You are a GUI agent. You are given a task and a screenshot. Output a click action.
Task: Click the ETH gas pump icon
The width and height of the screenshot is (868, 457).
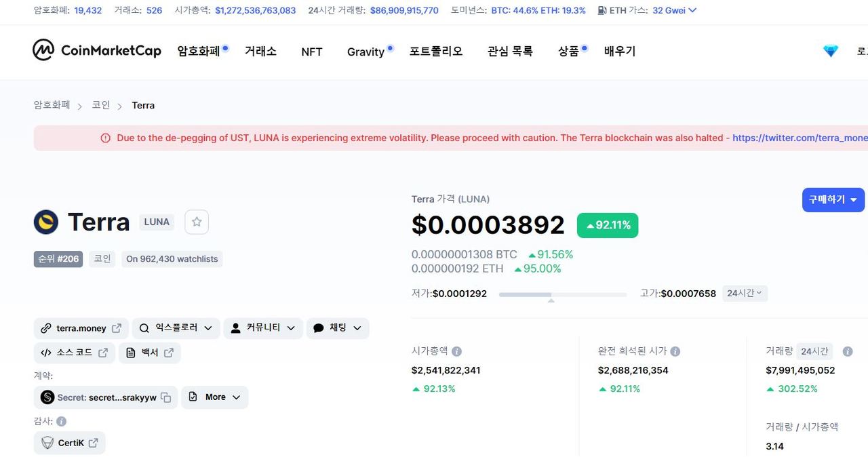(602, 10)
